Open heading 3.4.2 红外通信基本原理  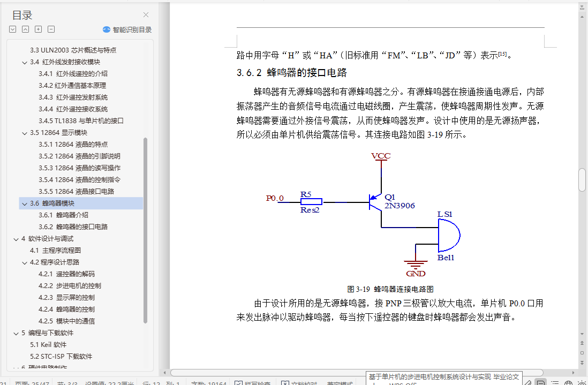pyautogui.click(x=72, y=86)
